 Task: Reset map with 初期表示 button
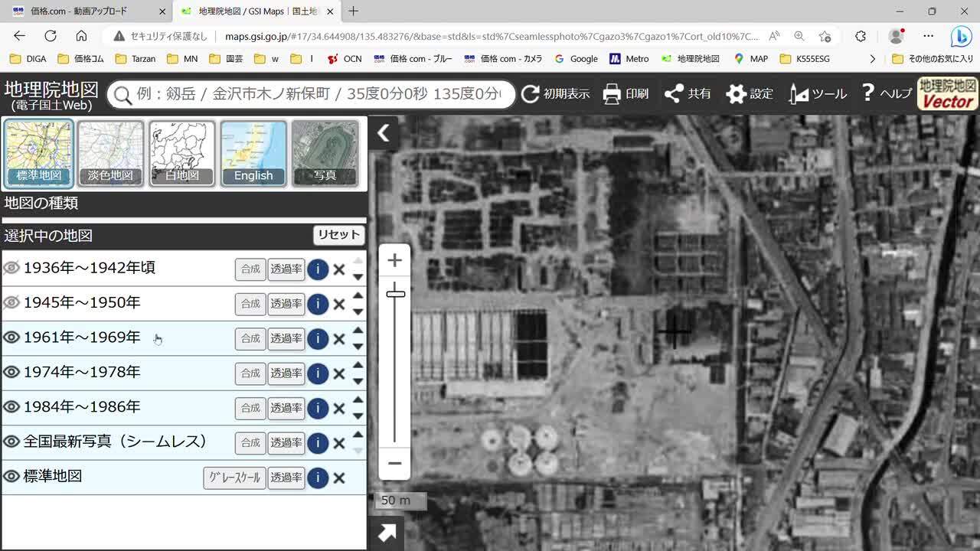pos(555,93)
